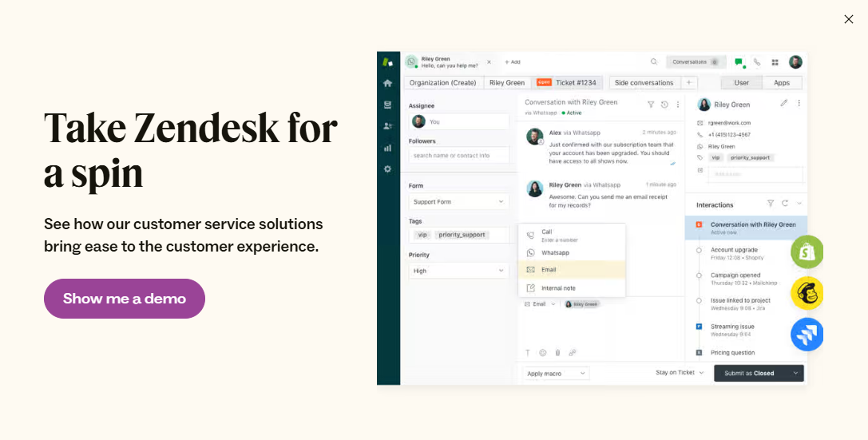
Task: Open the agent profile avatar
Action: pos(795,62)
